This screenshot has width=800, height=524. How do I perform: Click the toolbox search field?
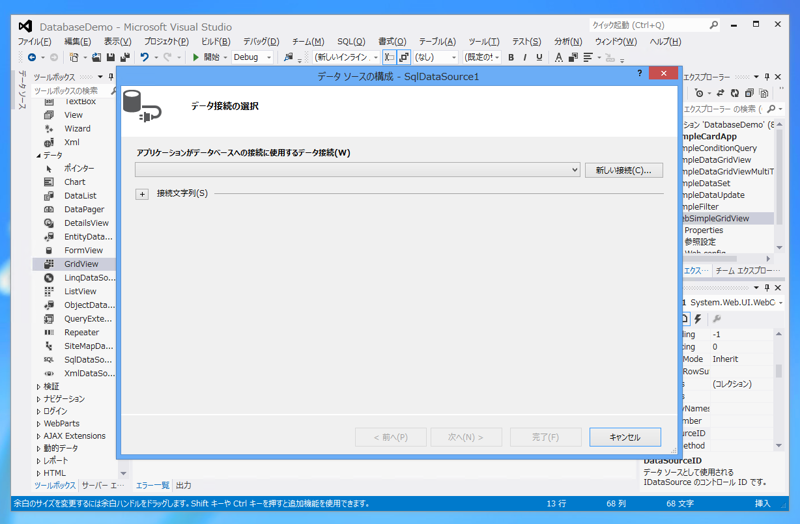pyautogui.click(x=71, y=91)
